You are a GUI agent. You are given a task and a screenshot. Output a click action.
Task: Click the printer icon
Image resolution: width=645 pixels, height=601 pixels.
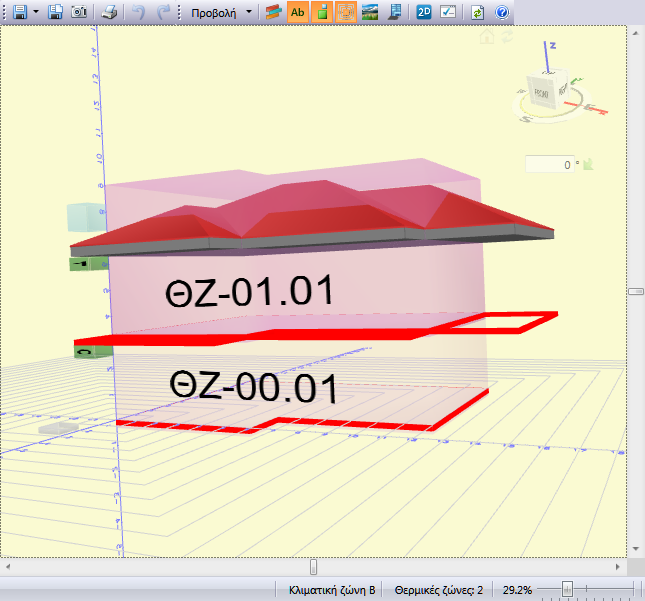[110, 13]
